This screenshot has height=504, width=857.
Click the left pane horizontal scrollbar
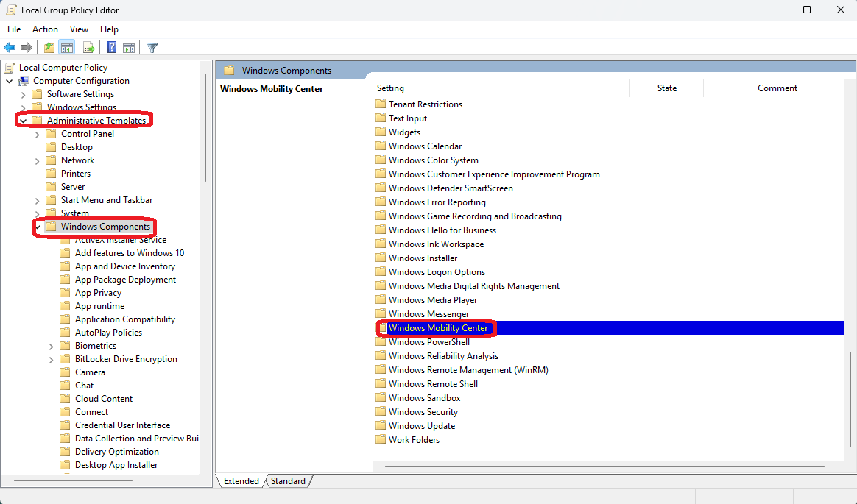click(x=74, y=480)
